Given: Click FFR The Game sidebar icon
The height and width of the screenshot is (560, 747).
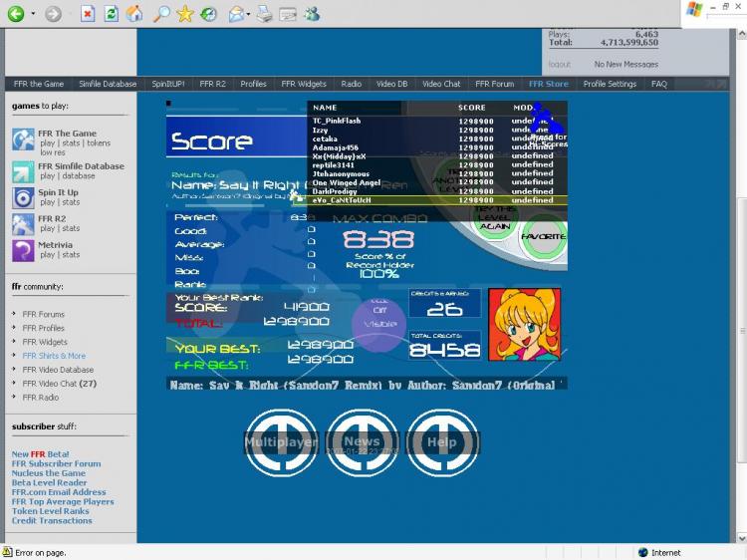Looking at the screenshot, I should 23,140.
